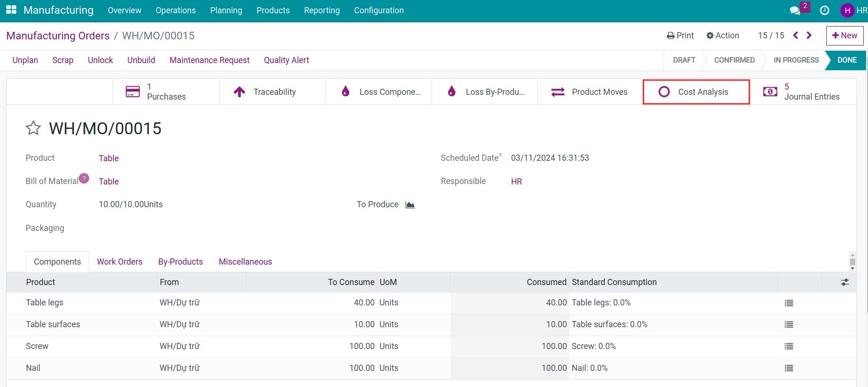Open the Overview menu

pos(124,10)
